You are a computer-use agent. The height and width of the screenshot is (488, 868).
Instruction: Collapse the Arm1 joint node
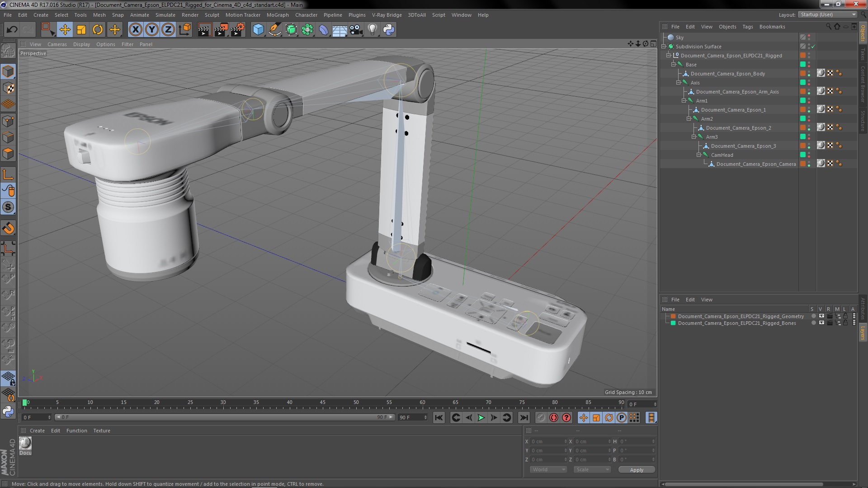684,101
